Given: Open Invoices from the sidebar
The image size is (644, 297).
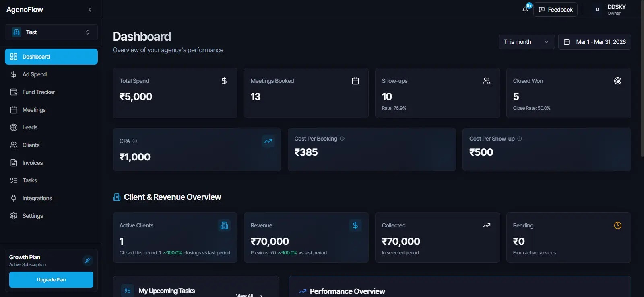Looking at the screenshot, I should tap(51, 163).
